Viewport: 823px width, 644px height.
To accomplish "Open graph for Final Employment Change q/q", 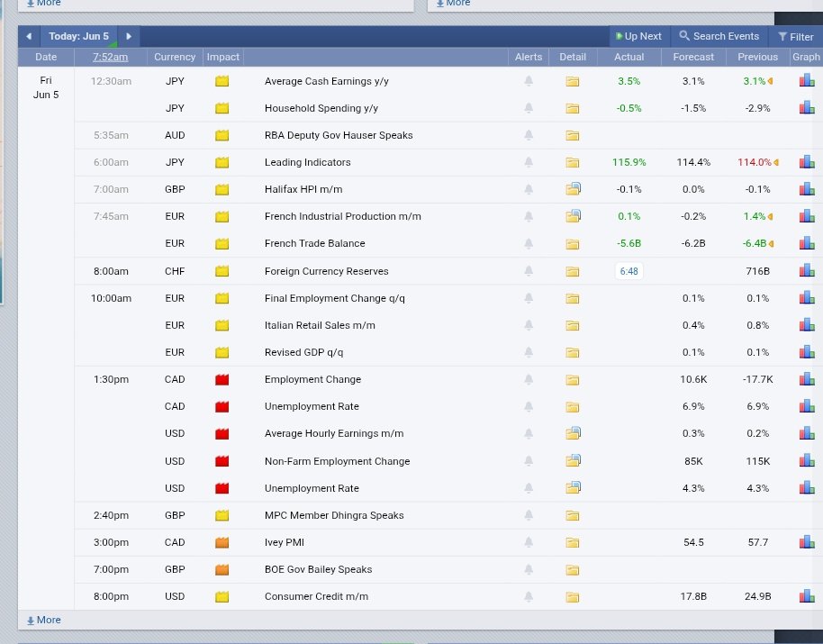I will 807,297.
